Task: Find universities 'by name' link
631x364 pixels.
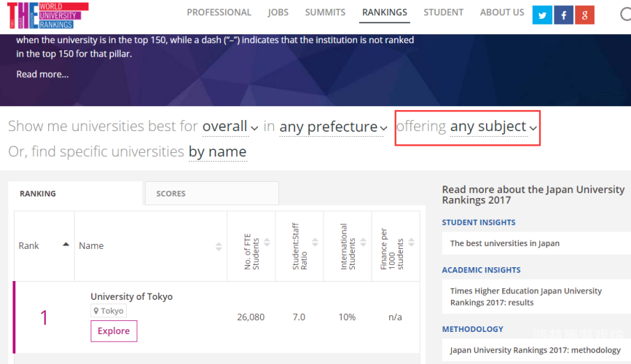Action: [217, 151]
